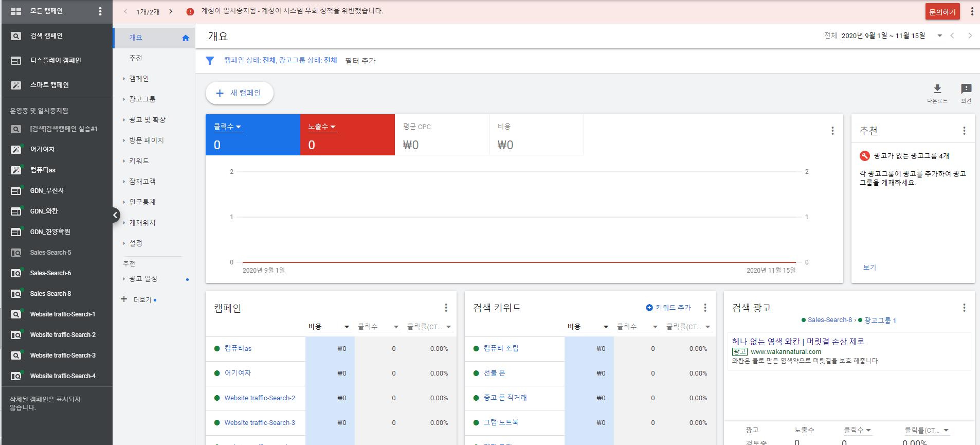Open the 캠페인 card more options menu
The height and width of the screenshot is (445, 980).
(x=446, y=308)
